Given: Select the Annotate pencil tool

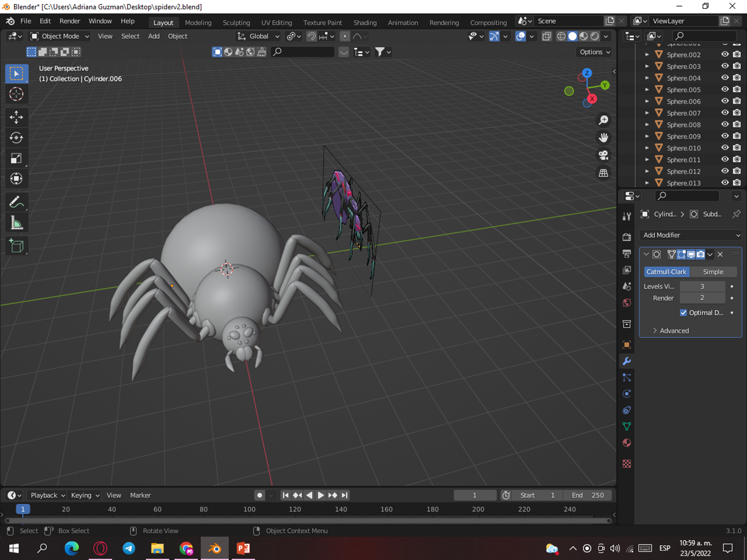Looking at the screenshot, I should (x=16, y=202).
